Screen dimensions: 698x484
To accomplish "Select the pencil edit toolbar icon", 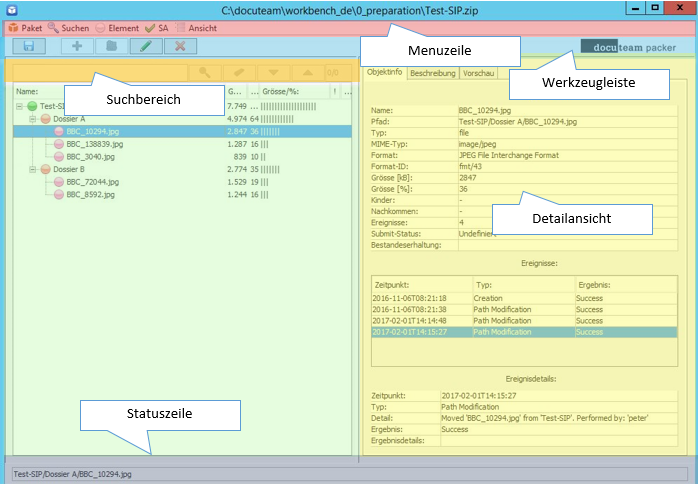I will (146, 46).
